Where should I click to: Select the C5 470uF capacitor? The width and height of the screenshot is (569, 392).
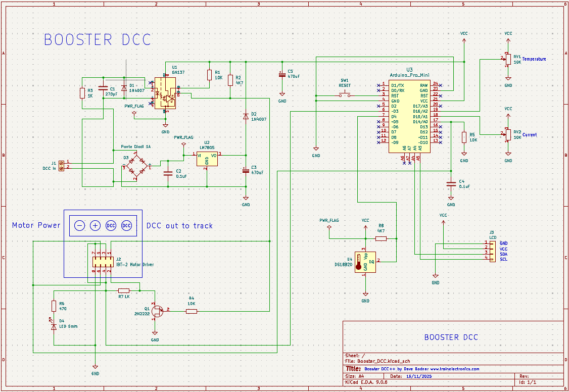click(282, 75)
